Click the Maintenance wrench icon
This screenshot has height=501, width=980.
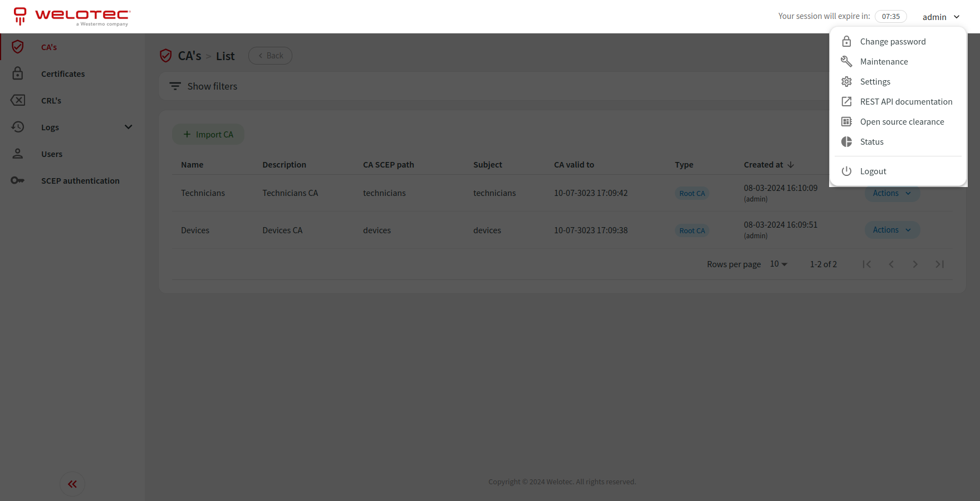846,61
